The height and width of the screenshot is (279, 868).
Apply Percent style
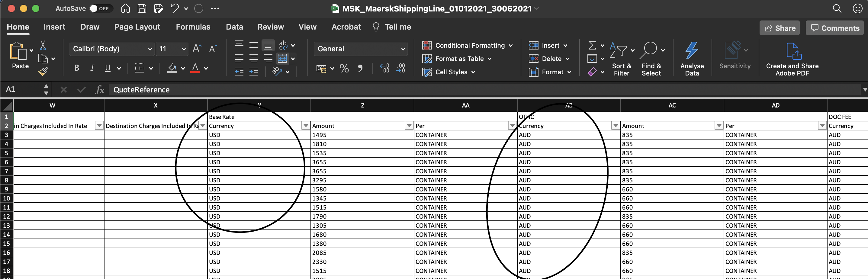(x=344, y=69)
